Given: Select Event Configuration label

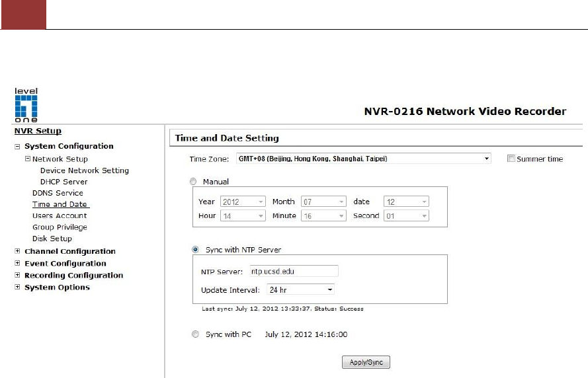Looking at the screenshot, I should point(65,264).
